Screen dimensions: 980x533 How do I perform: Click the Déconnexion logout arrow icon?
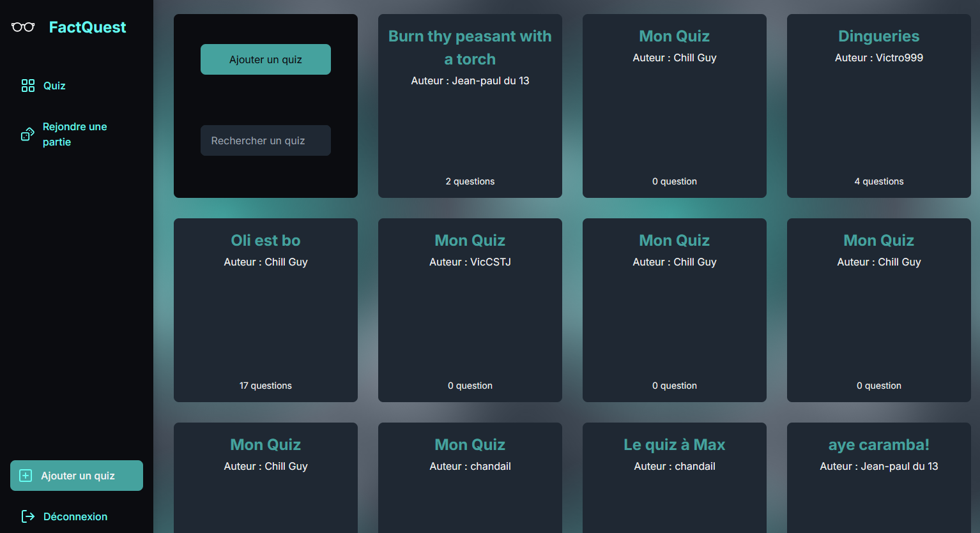(x=28, y=516)
